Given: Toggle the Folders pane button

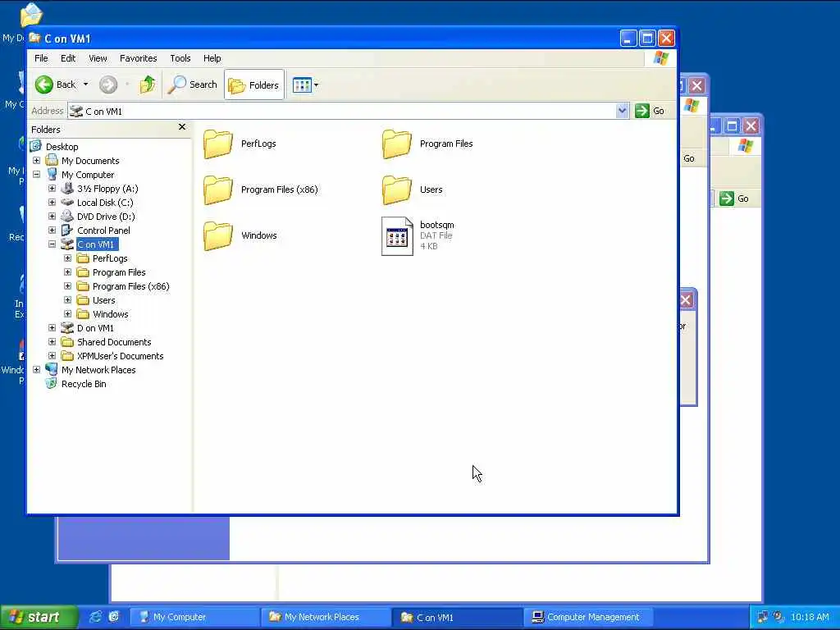Looking at the screenshot, I should [x=254, y=84].
